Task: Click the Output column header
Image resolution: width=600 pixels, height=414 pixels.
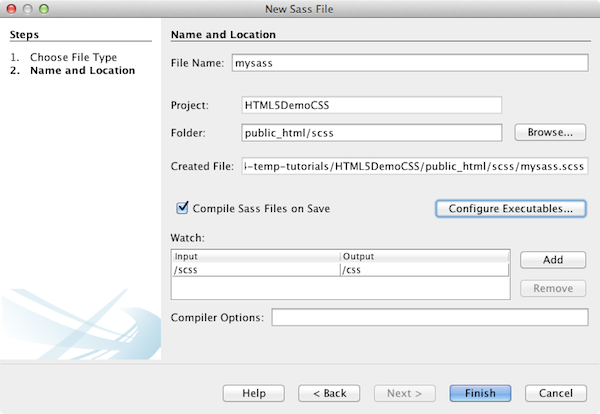Action: (424, 256)
